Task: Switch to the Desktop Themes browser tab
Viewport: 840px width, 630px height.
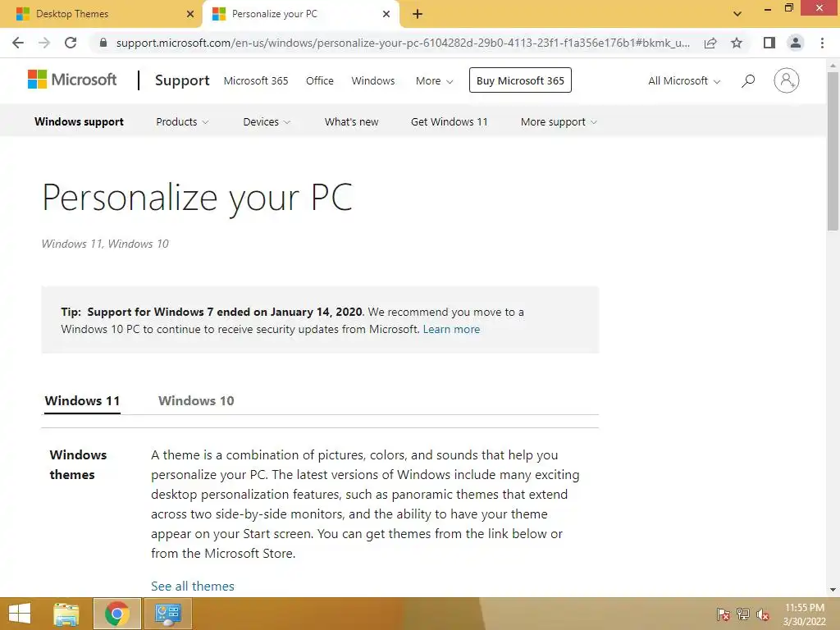Action: coord(101,14)
